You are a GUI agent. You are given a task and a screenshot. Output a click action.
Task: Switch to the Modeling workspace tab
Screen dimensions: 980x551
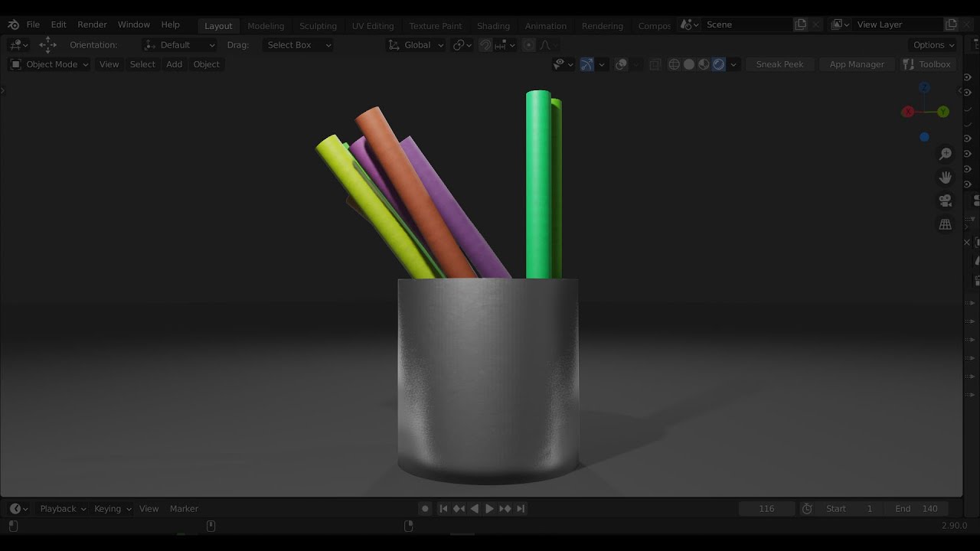(x=266, y=25)
